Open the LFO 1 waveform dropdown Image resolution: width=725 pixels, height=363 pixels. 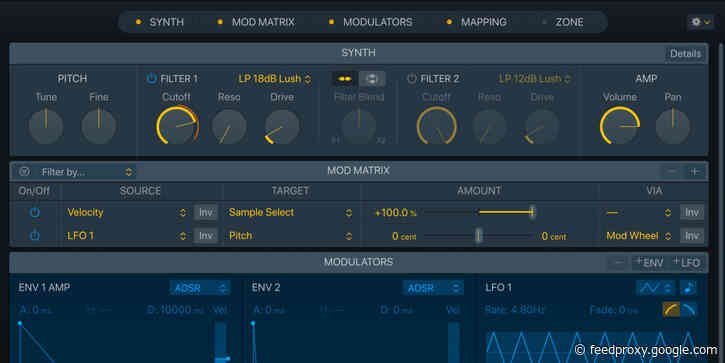(655, 288)
